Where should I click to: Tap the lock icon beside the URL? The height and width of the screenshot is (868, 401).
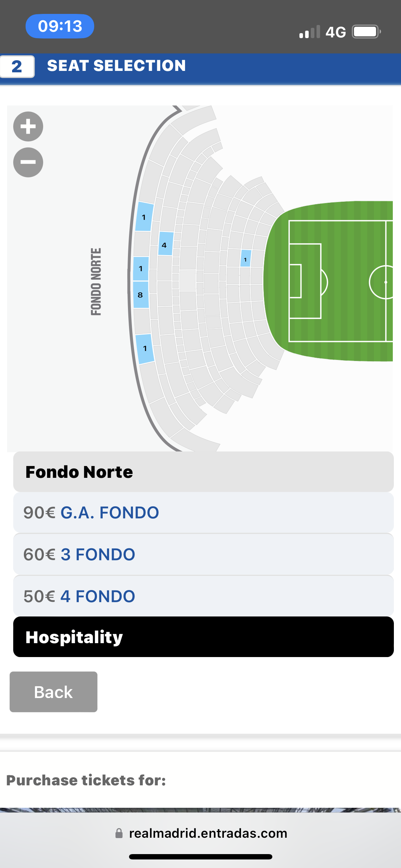(119, 833)
